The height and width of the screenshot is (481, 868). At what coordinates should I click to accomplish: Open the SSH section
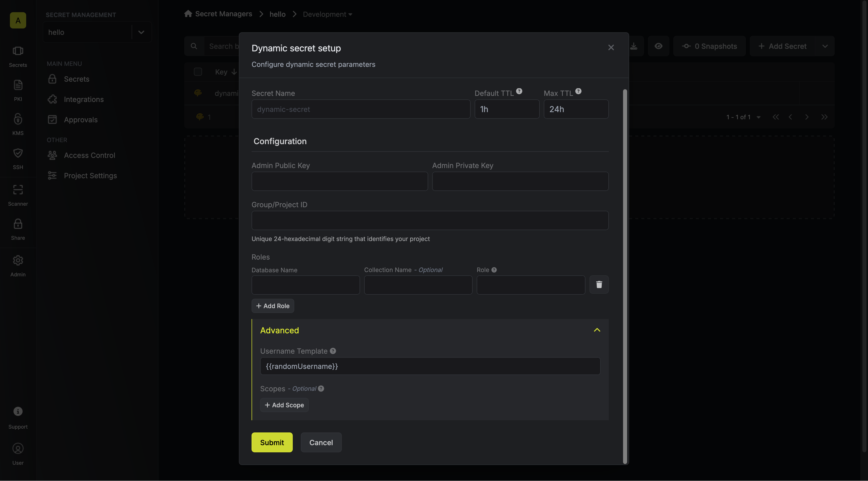pos(18,159)
